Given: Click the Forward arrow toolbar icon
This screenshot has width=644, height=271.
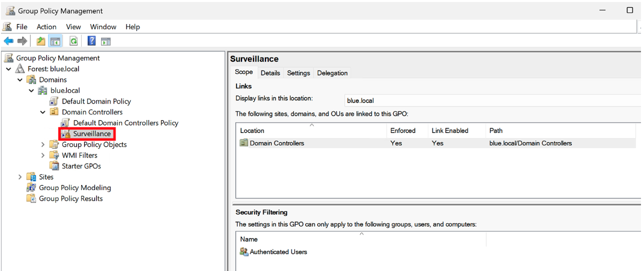Looking at the screenshot, I should 22,41.
